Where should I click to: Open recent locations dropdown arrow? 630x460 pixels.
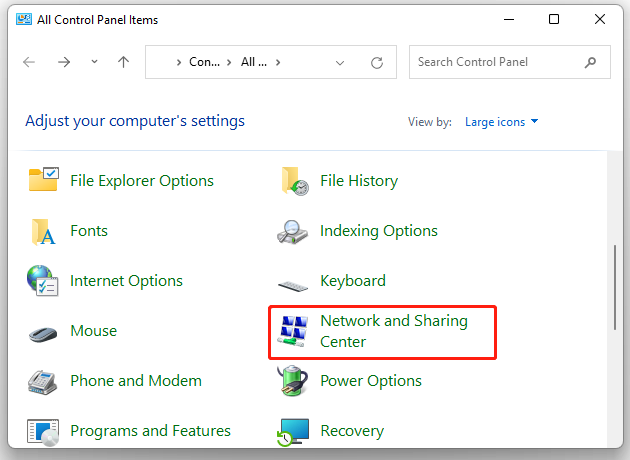(x=94, y=62)
